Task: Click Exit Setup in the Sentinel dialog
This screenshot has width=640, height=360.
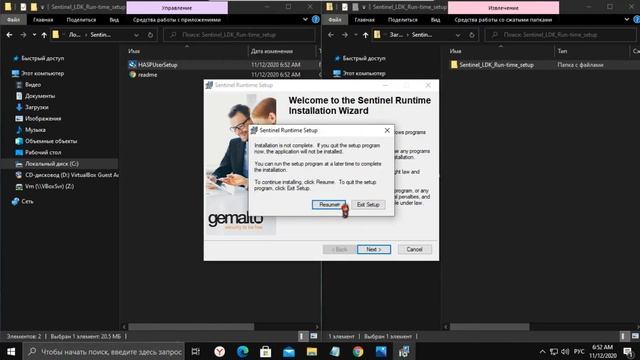Action: [x=368, y=204]
